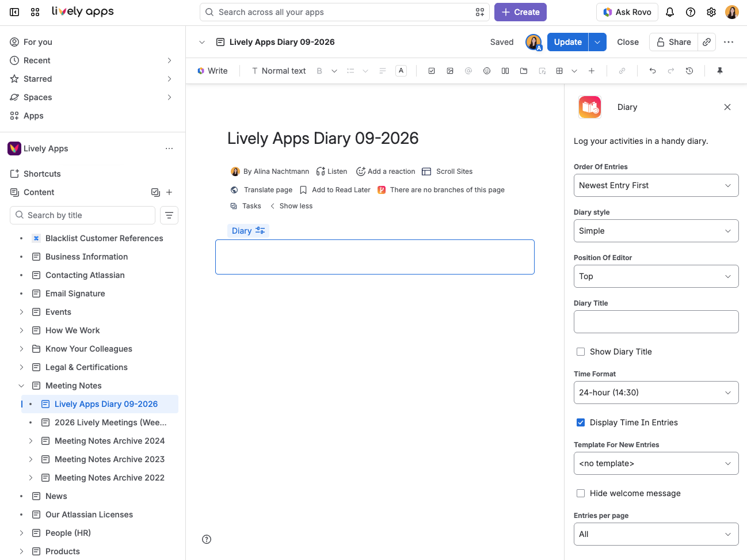Open the version history clock icon
The height and width of the screenshot is (560, 747).
689,71
